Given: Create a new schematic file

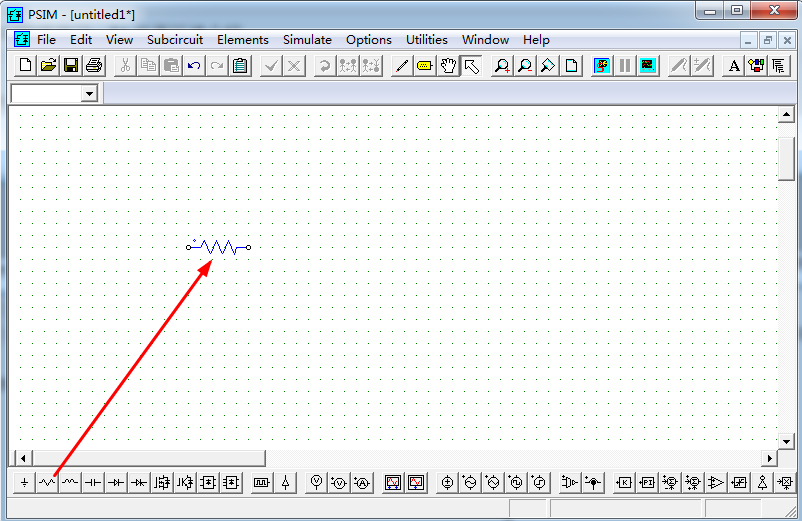Looking at the screenshot, I should [x=25, y=65].
